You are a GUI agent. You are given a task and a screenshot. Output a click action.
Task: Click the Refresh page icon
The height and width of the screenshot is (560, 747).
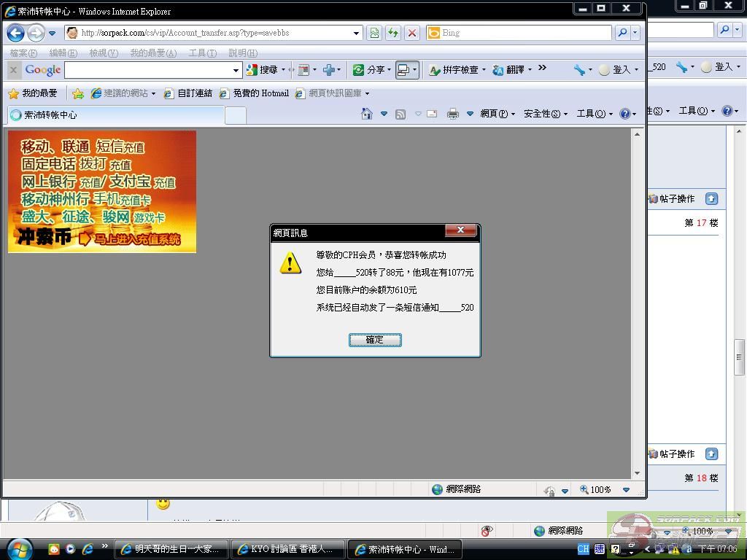click(393, 33)
